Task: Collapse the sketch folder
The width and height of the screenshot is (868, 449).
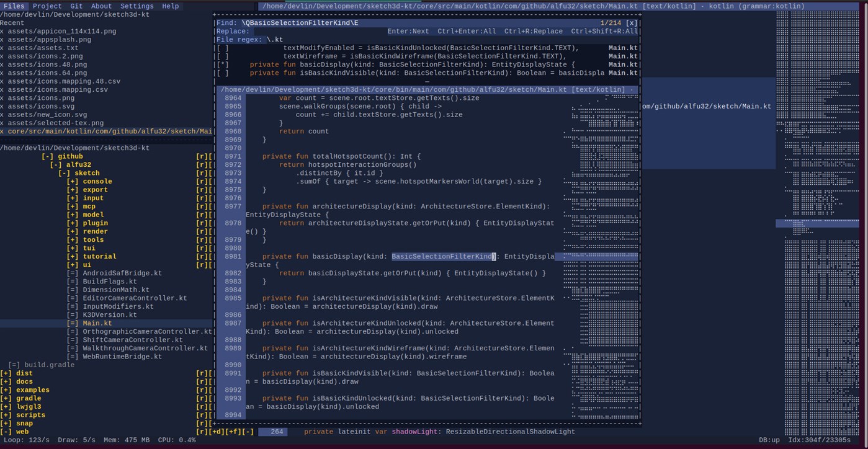Action: click(64, 174)
